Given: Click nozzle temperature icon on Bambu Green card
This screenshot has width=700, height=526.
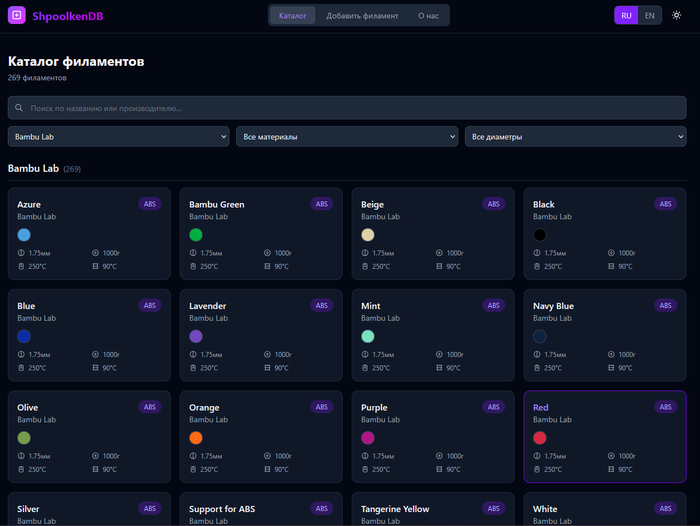Looking at the screenshot, I should (x=193, y=266).
